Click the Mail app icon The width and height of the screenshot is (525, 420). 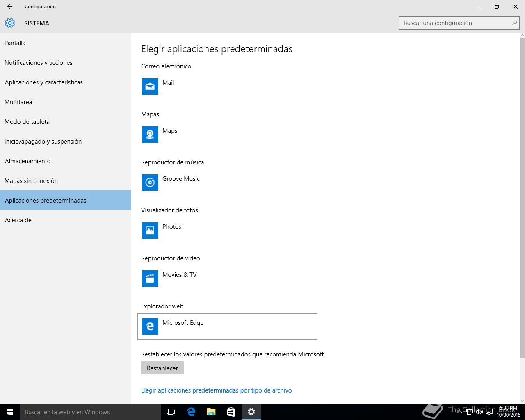tap(150, 87)
